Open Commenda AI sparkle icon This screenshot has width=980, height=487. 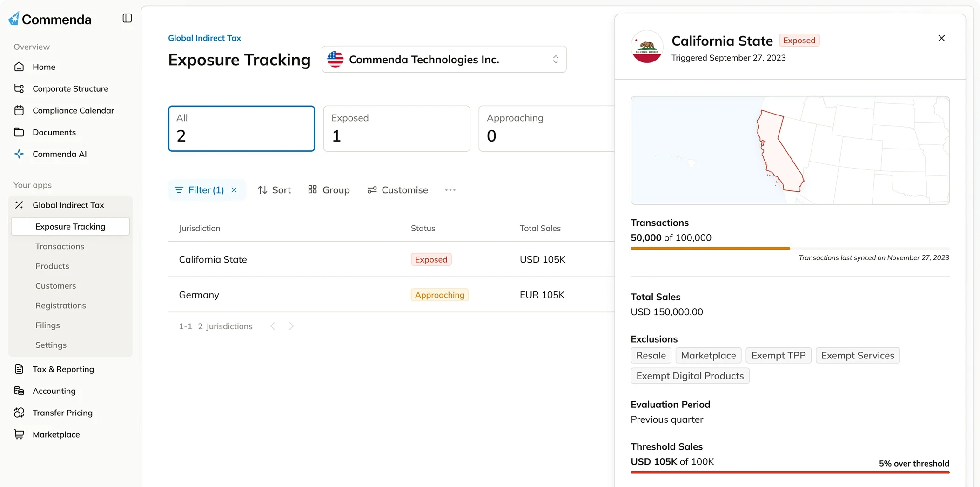(x=19, y=154)
